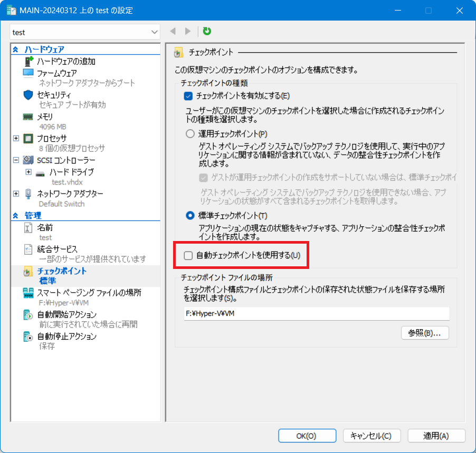
Task: Click the ハード ドライブ disk icon
Action: [x=40, y=174]
